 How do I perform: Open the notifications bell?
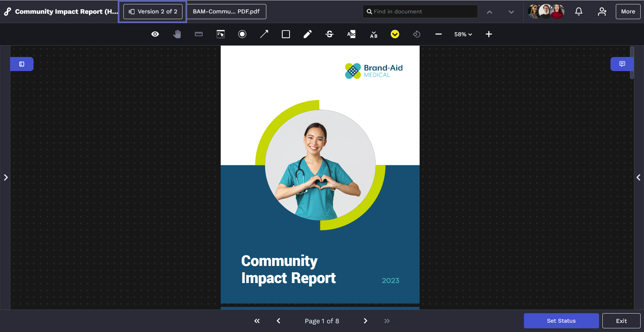[579, 12]
